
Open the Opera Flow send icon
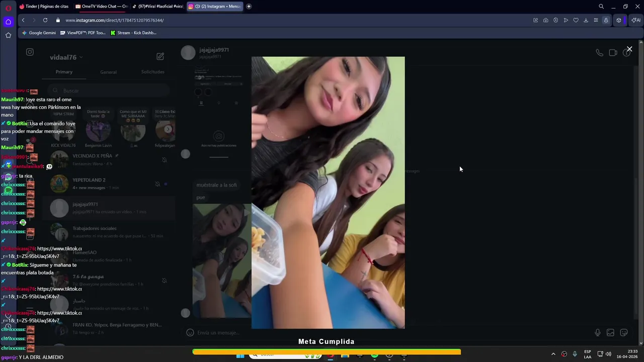566,20
